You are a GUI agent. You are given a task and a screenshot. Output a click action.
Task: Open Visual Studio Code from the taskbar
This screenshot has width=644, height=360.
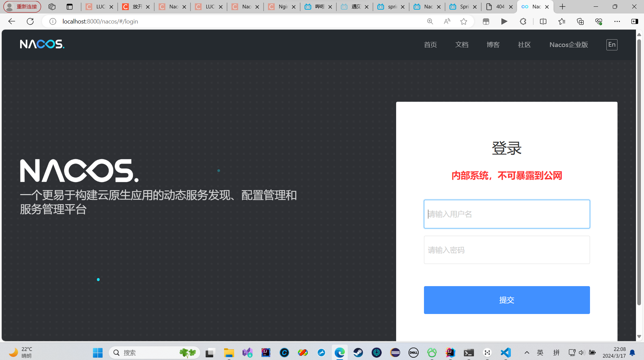pos(505,353)
